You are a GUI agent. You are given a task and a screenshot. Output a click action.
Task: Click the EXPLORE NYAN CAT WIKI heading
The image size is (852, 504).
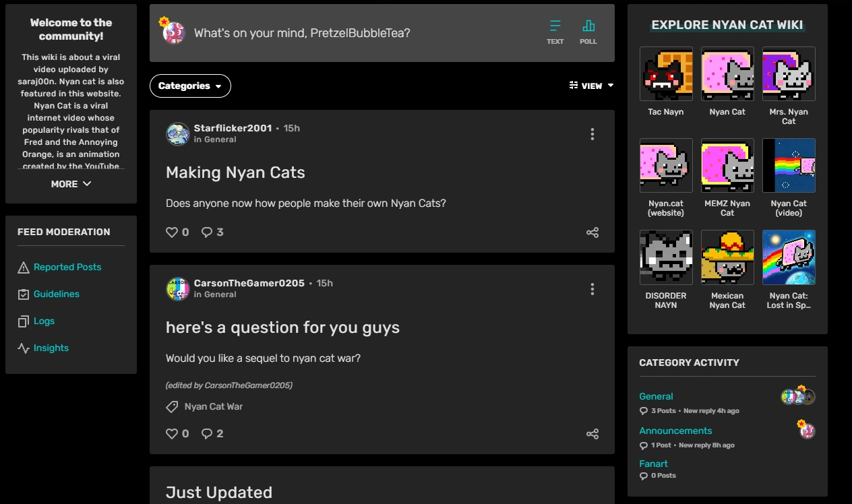727,25
